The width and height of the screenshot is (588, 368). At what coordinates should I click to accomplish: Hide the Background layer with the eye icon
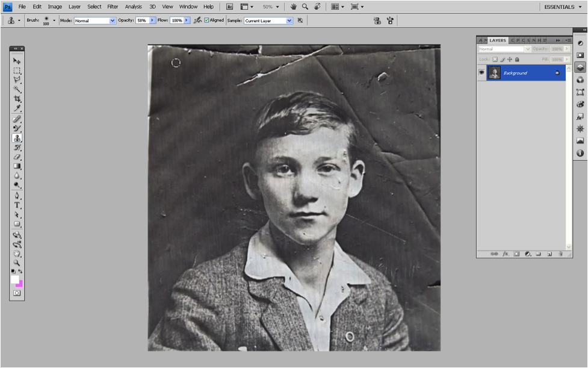(481, 73)
